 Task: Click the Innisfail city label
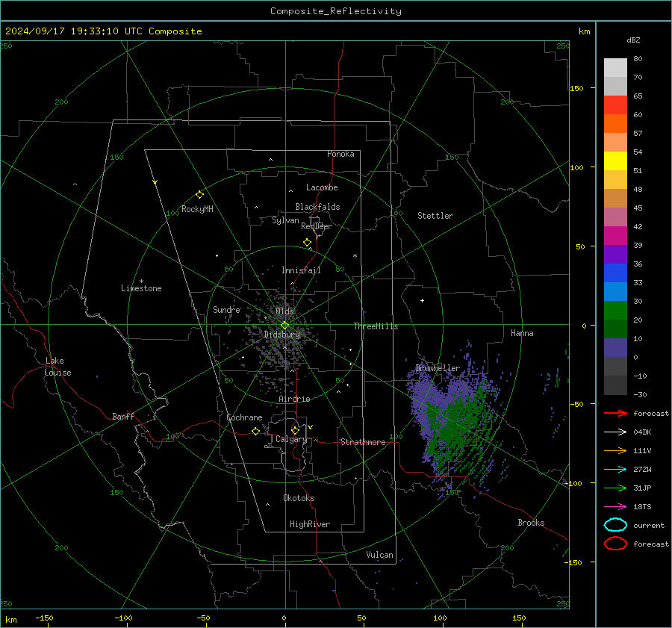point(301,270)
